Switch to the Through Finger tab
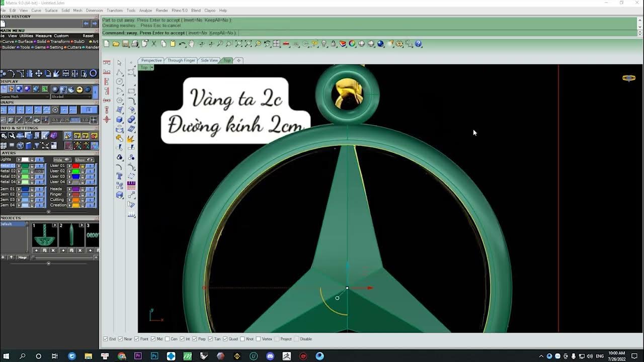This screenshot has height=362, width=644. tap(181, 60)
